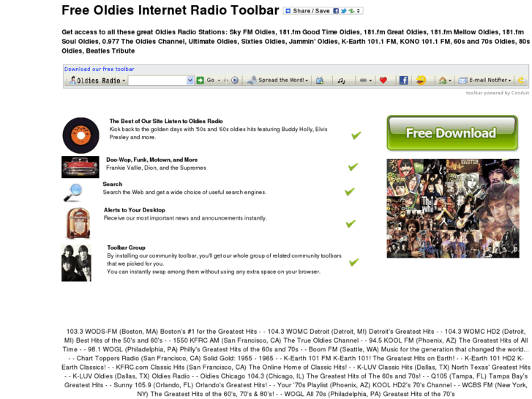Click the rock bands collage image
The image size is (532, 399).
coord(453,208)
